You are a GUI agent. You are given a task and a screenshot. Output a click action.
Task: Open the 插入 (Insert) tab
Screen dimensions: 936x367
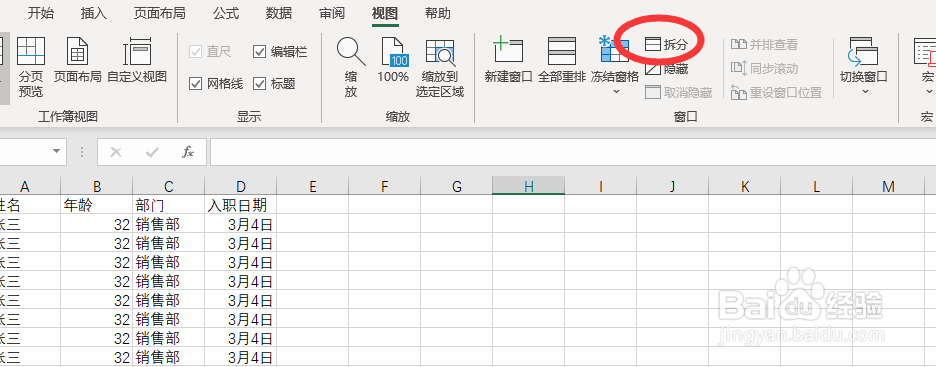point(94,13)
